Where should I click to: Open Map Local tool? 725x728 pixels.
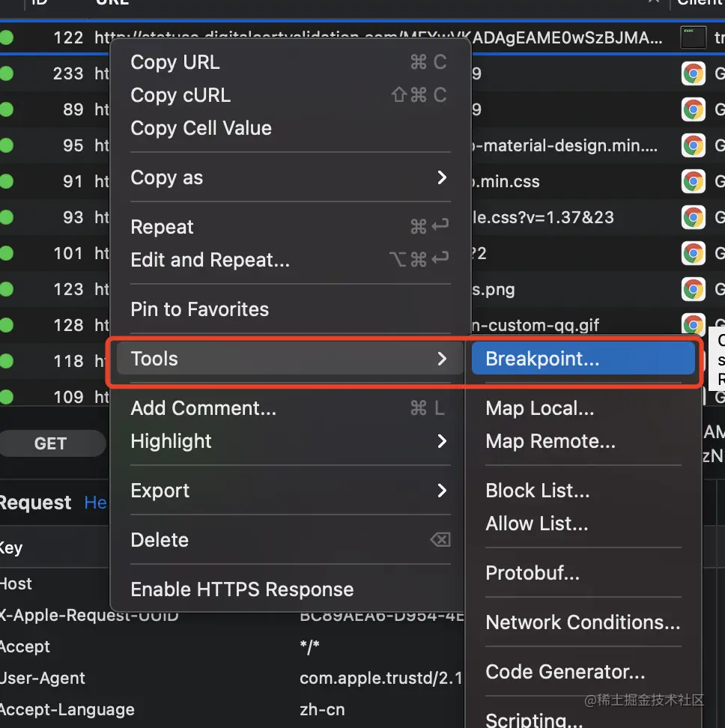583,408
